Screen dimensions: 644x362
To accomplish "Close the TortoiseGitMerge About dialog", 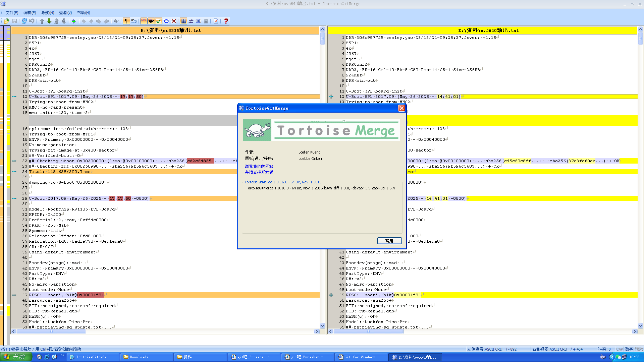I will [401, 108].
